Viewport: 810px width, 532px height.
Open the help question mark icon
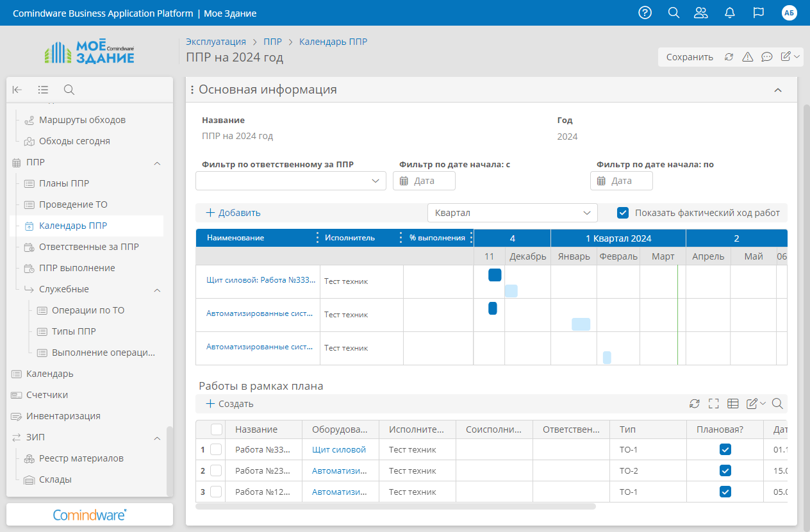[645, 13]
